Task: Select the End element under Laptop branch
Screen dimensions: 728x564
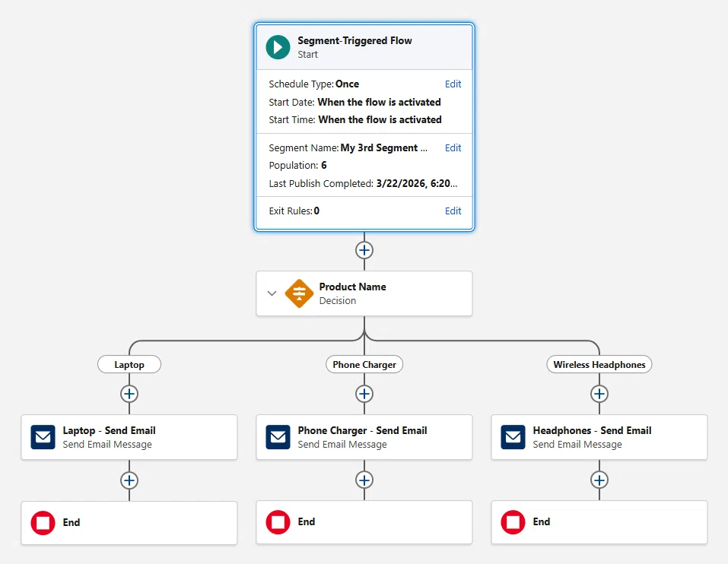Action: [129, 523]
